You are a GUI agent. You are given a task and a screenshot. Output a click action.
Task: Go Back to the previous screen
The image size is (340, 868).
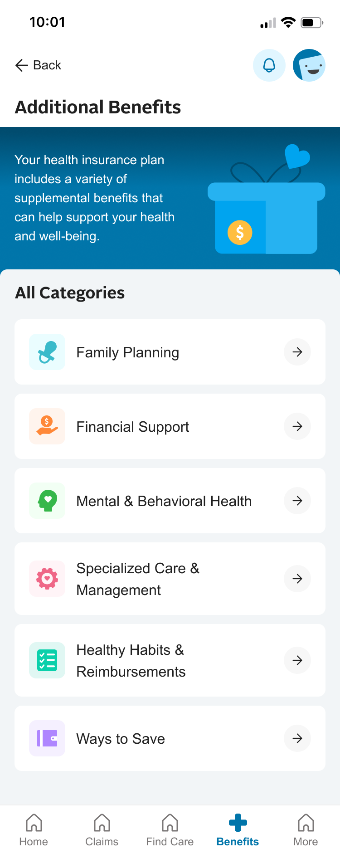[x=38, y=65]
